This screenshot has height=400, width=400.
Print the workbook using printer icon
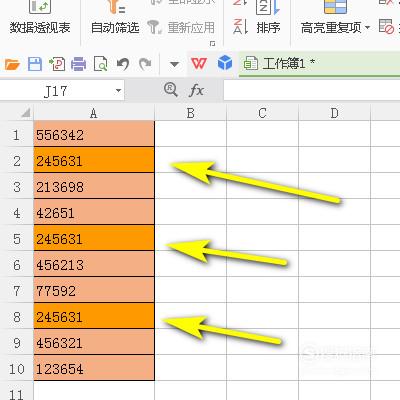coord(79,64)
